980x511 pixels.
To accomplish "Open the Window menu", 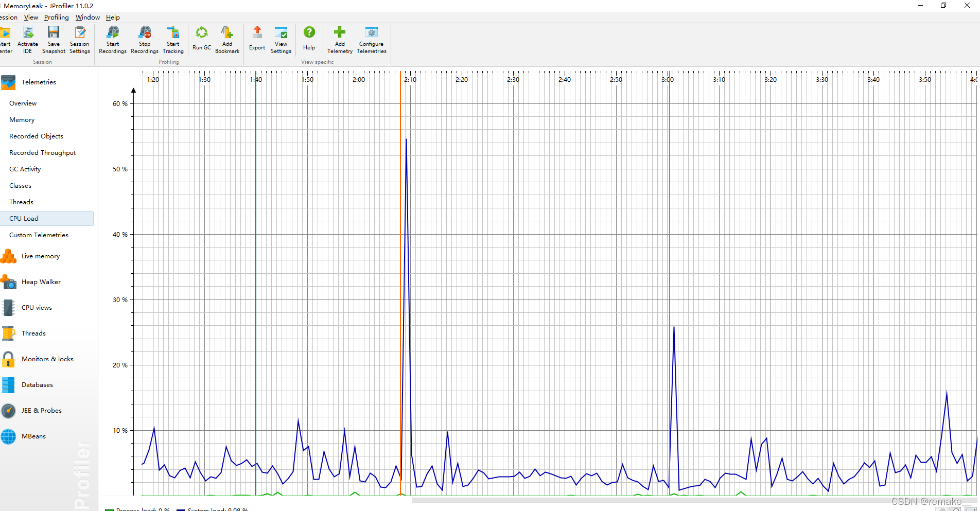I will (x=87, y=17).
